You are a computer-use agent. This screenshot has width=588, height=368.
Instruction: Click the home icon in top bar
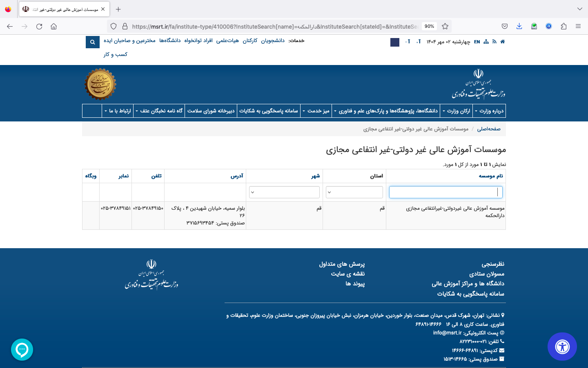point(503,42)
